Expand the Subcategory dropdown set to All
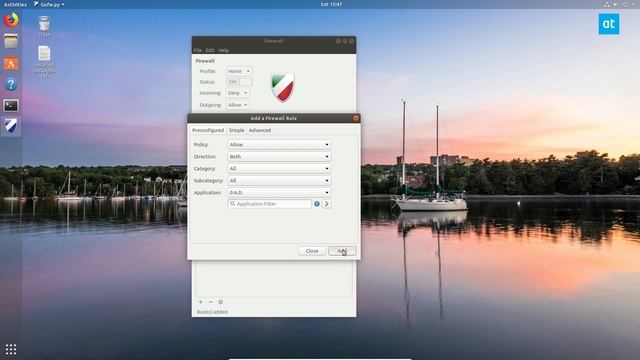The height and width of the screenshot is (360, 640). [279, 180]
